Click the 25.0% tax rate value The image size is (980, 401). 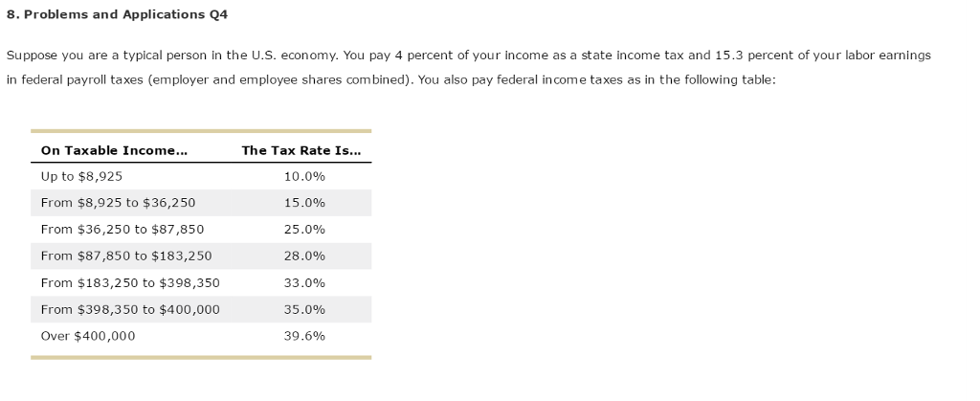pyautogui.click(x=305, y=230)
